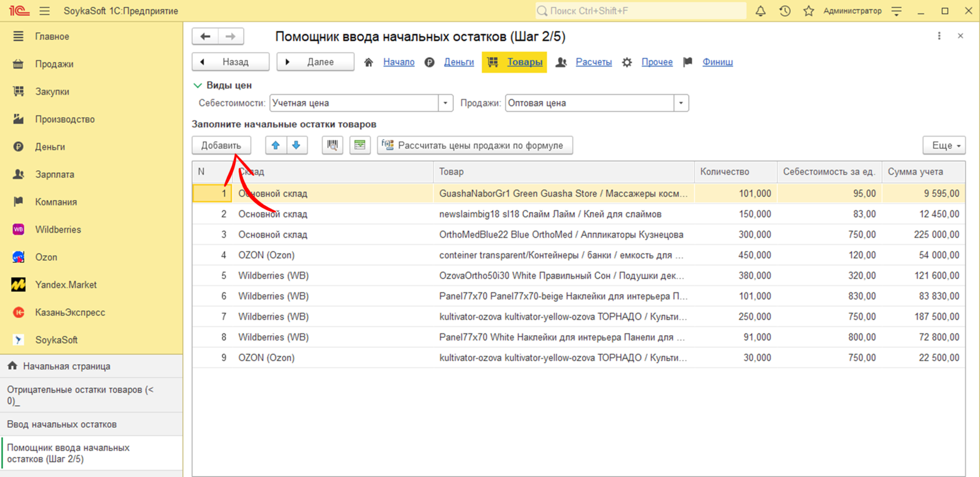
Task: Select OzovaOrtho50i30 White product cell
Action: pos(563,276)
